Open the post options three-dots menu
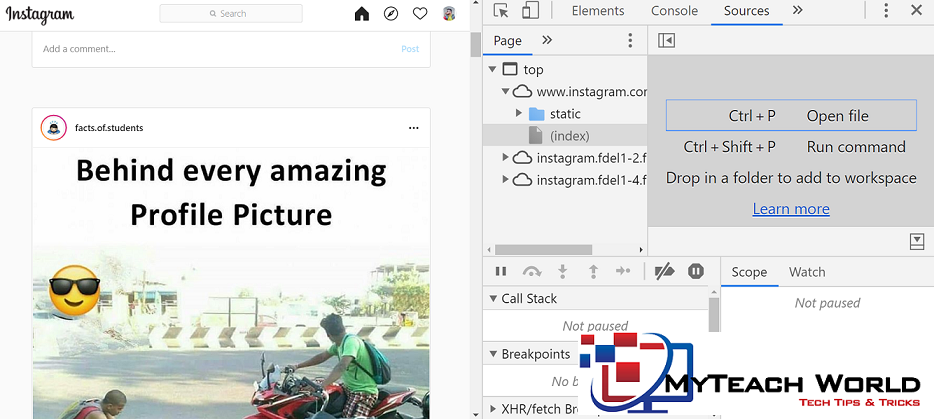This screenshot has width=934, height=419. [413, 128]
